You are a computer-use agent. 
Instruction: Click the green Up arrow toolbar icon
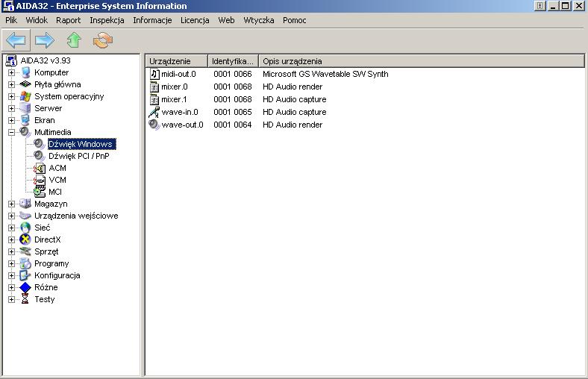point(74,40)
